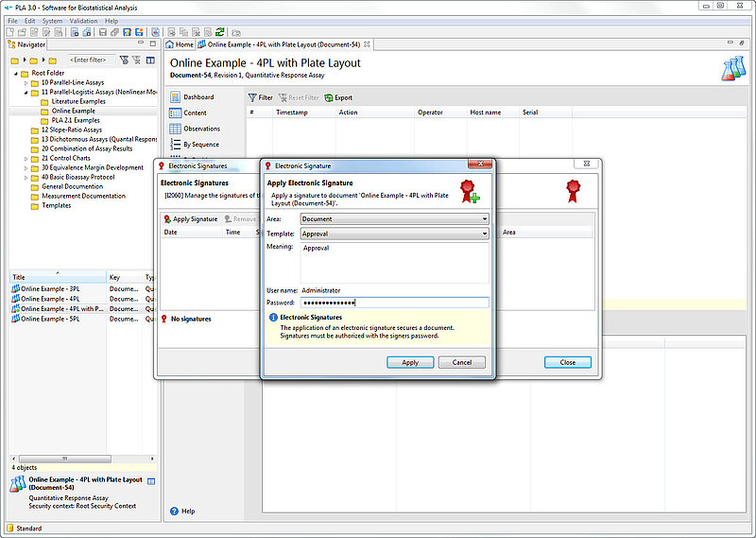This screenshot has width=756, height=538.
Task: Select the 12 Slope-Ratio Assays folder
Action: [72, 130]
